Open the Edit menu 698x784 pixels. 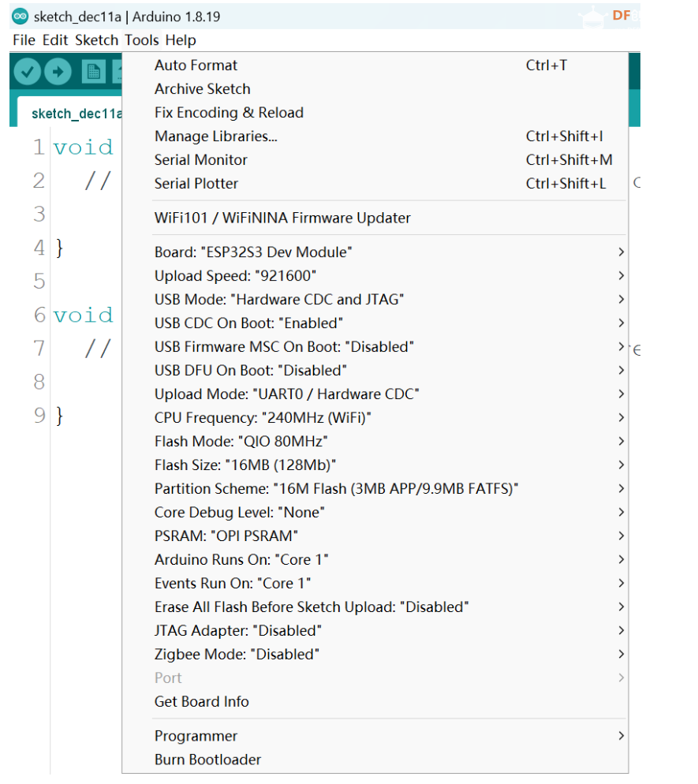(55, 40)
